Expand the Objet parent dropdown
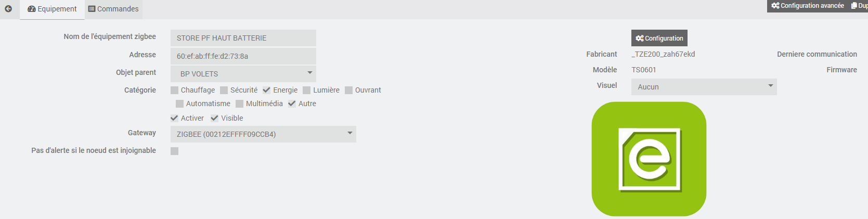868x219 pixels. (x=243, y=73)
